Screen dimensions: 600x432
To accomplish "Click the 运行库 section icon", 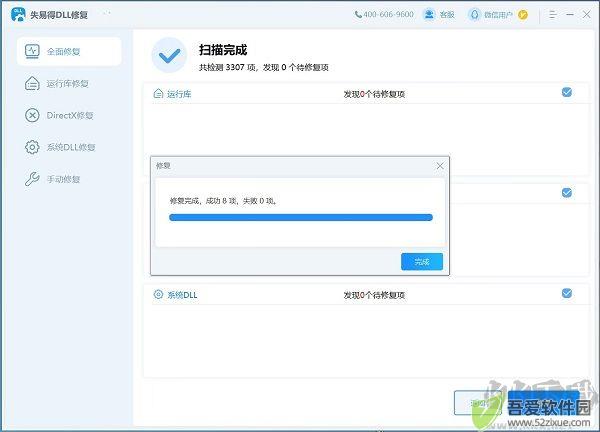I will (x=158, y=93).
